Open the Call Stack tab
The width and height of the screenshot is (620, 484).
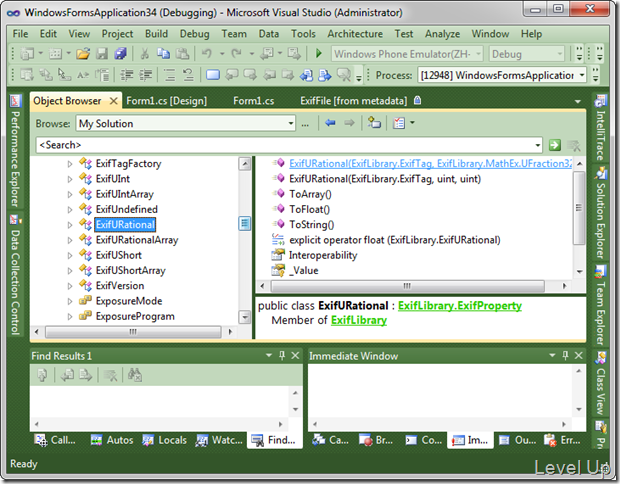(56, 440)
